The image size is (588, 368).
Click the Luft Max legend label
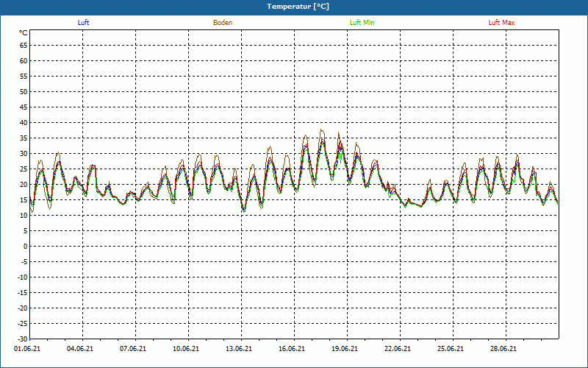tap(501, 23)
